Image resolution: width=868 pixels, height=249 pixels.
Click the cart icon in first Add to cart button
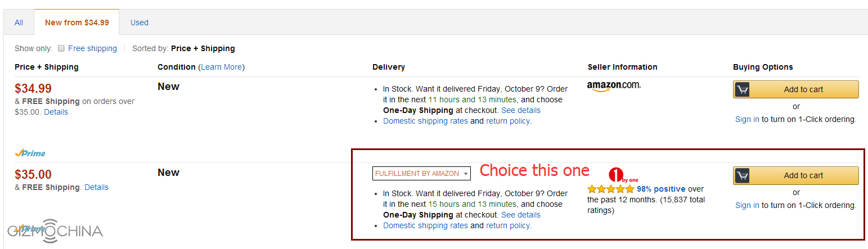pos(742,89)
